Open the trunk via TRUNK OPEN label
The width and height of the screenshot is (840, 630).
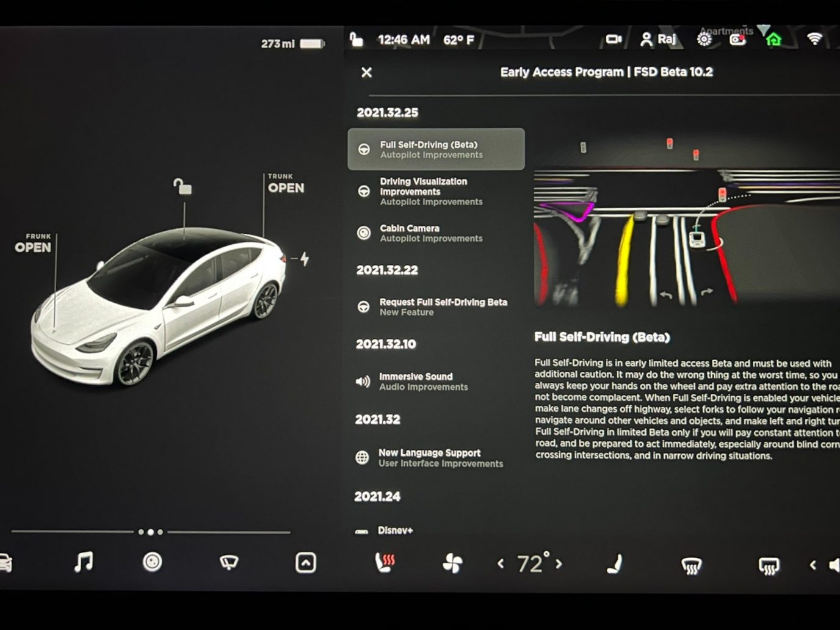click(286, 184)
